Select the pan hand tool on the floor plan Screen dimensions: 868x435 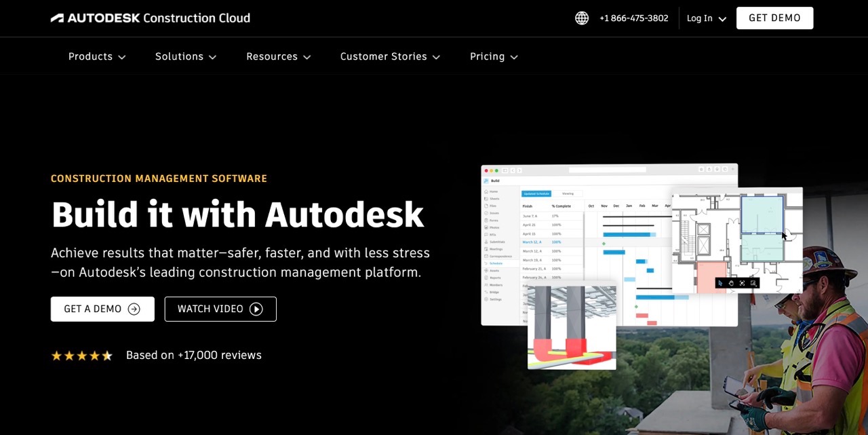pyautogui.click(x=731, y=283)
